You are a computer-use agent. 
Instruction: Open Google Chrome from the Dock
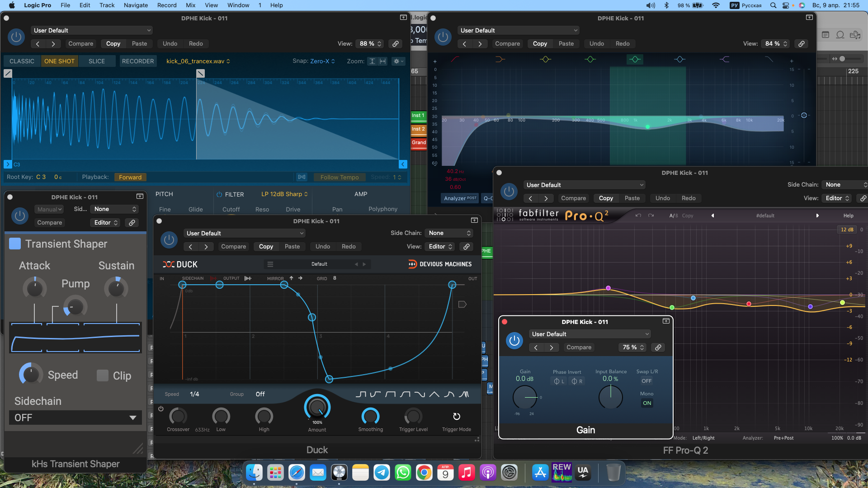[x=424, y=473]
